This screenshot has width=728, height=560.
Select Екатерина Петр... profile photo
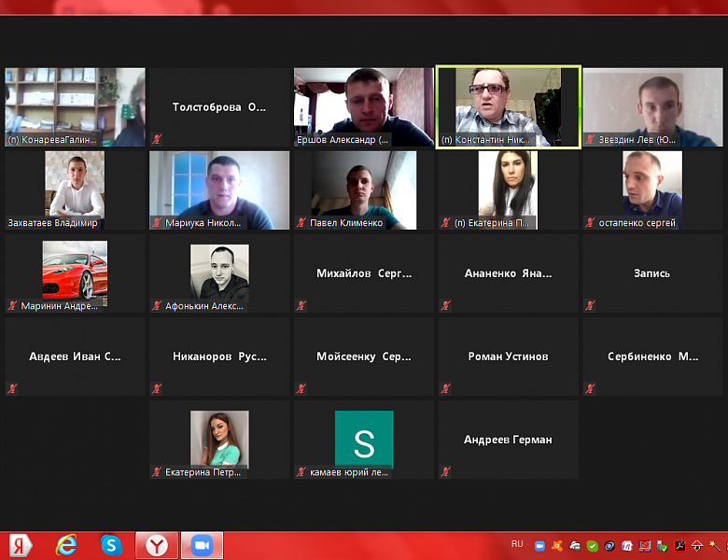tap(219, 439)
